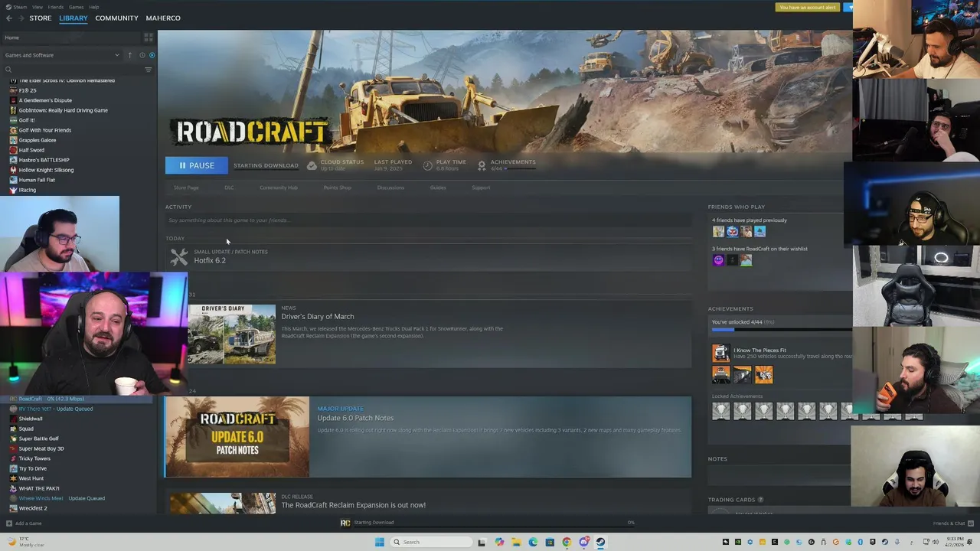Go back with the left arrow
980x551 pixels.
pos(9,18)
